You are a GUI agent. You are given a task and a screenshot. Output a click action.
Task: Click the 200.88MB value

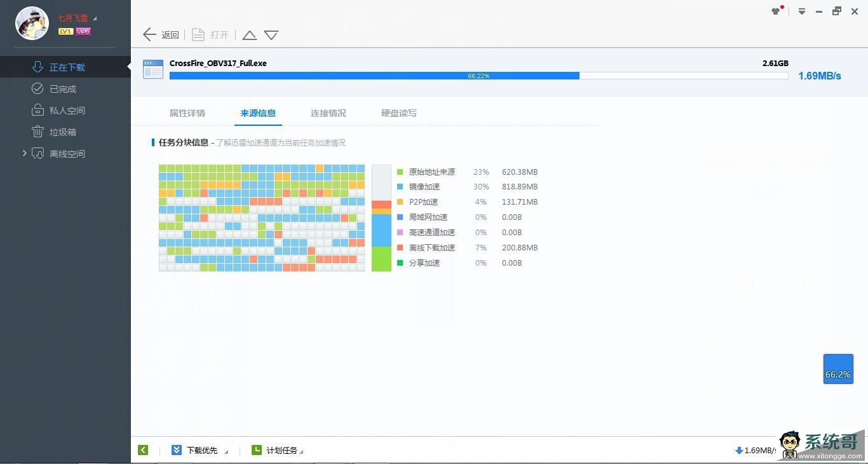520,248
